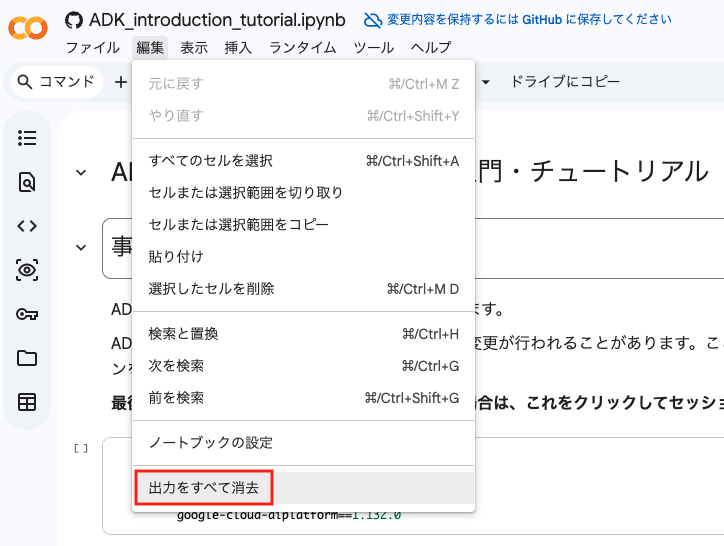
Task: Open the data table icon in sidebar
Action: [x=27, y=402]
